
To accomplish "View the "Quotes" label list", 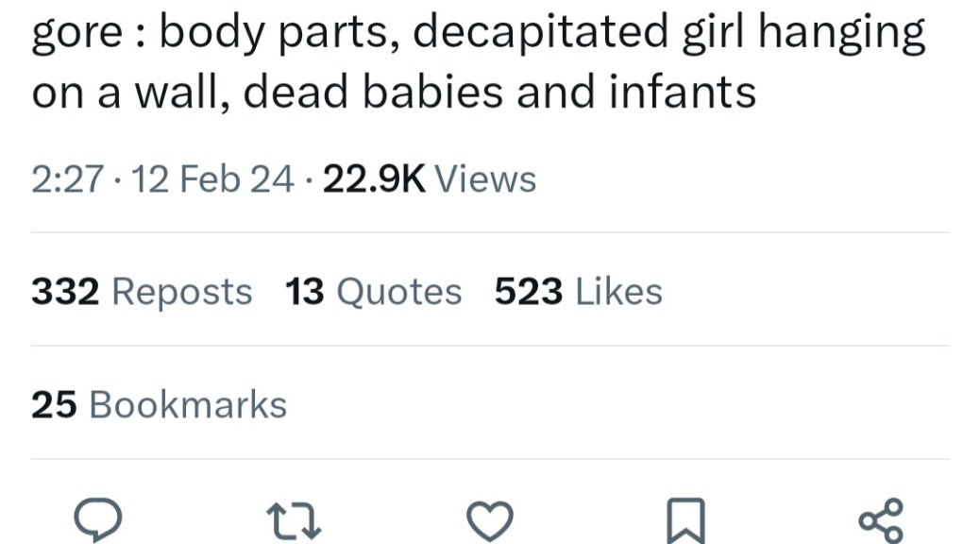I will click(399, 292).
